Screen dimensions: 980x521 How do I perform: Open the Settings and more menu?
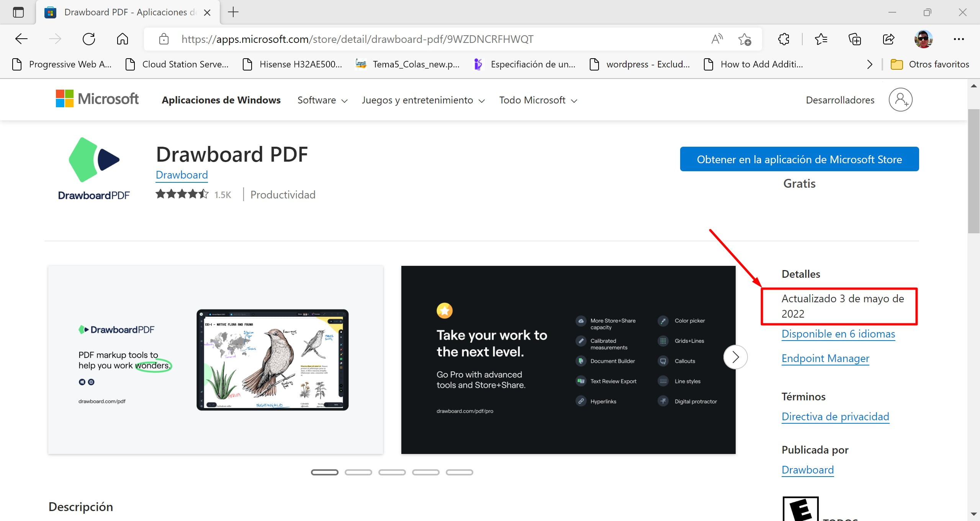[959, 39]
